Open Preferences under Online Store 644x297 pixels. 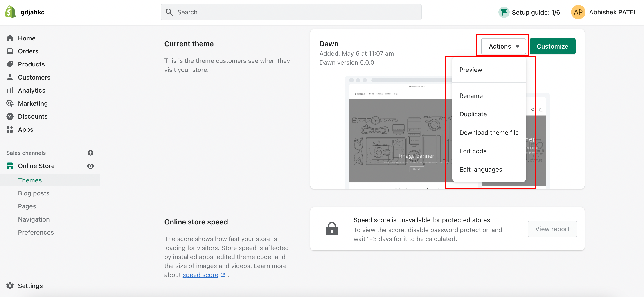pyautogui.click(x=36, y=232)
